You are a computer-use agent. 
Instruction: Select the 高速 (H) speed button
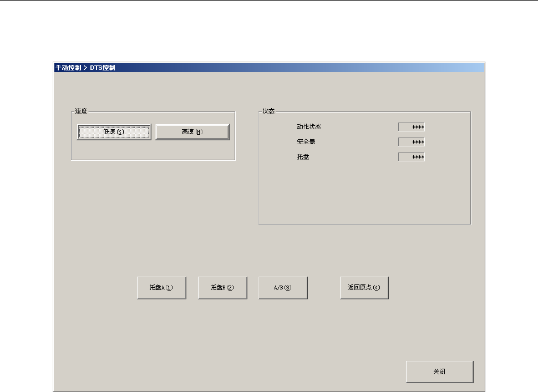[x=192, y=132]
